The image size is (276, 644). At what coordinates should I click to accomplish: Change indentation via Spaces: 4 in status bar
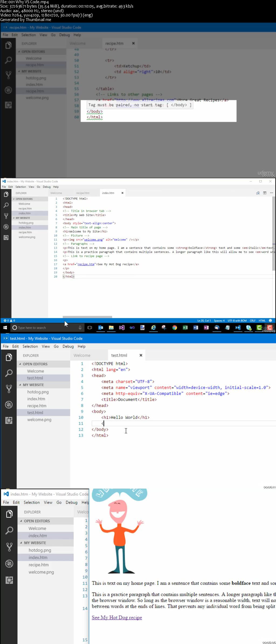(219, 321)
